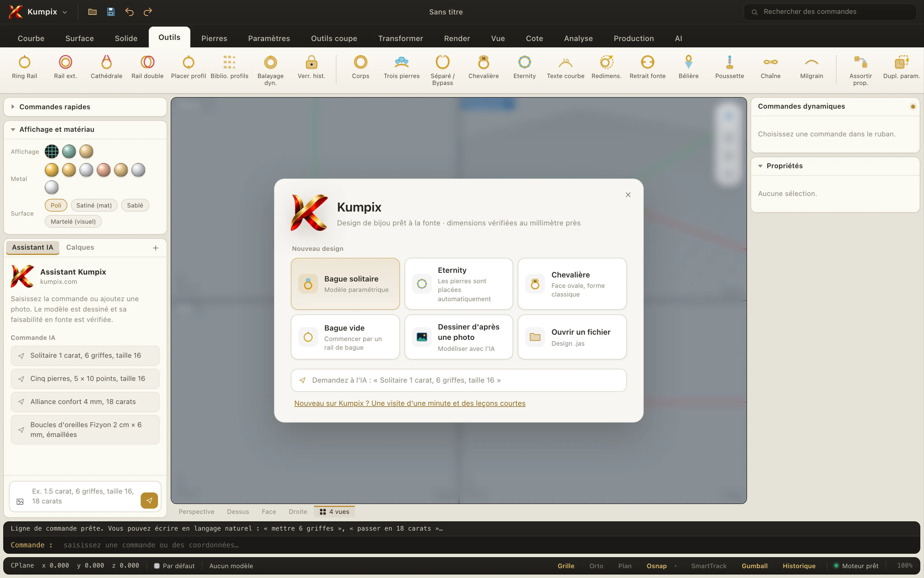Click the undo arrow icon
924x578 pixels.
click(x=129, y=12)
